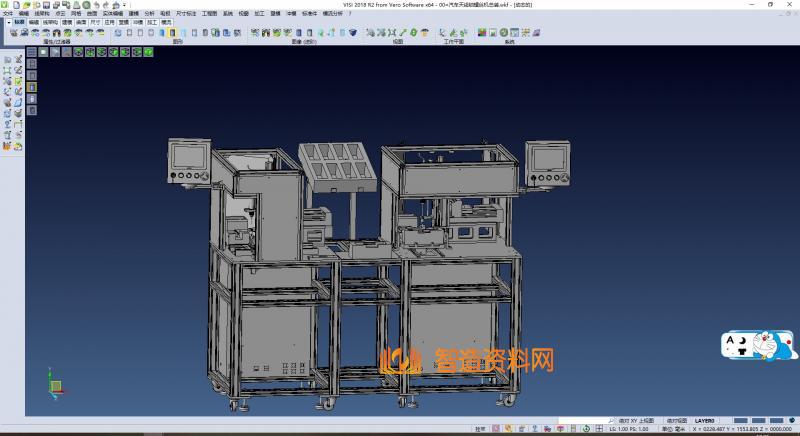Image resolution: width=800 pixels, height=436 pixels.
Task: Open the 绝对 XY 上视图 workplane selector
Action: tap(637, 421)
